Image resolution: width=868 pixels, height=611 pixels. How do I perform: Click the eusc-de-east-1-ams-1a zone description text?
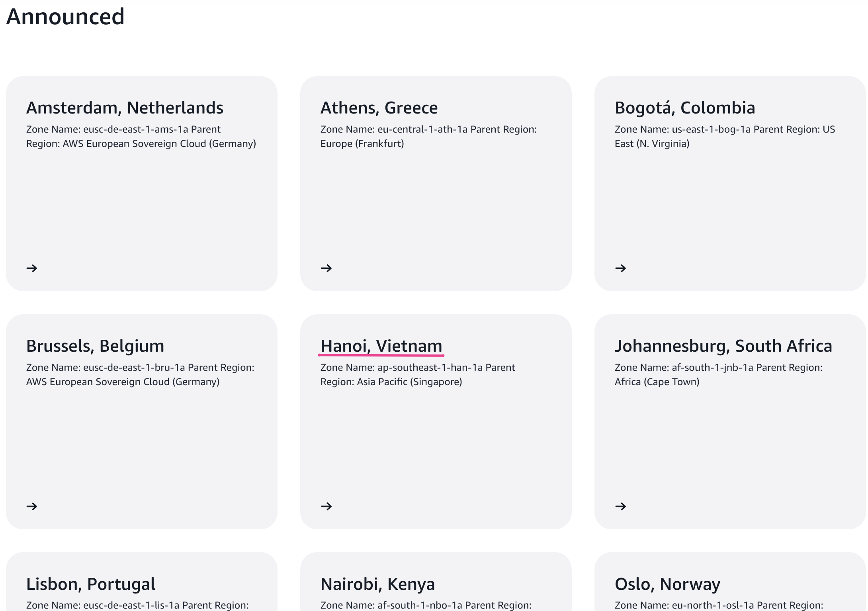(141, 137)
